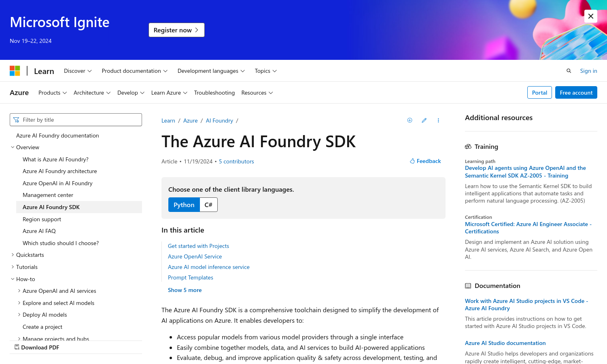
Task: Open What is Azure AI Foundry? page
Action: tap(55, 159)
